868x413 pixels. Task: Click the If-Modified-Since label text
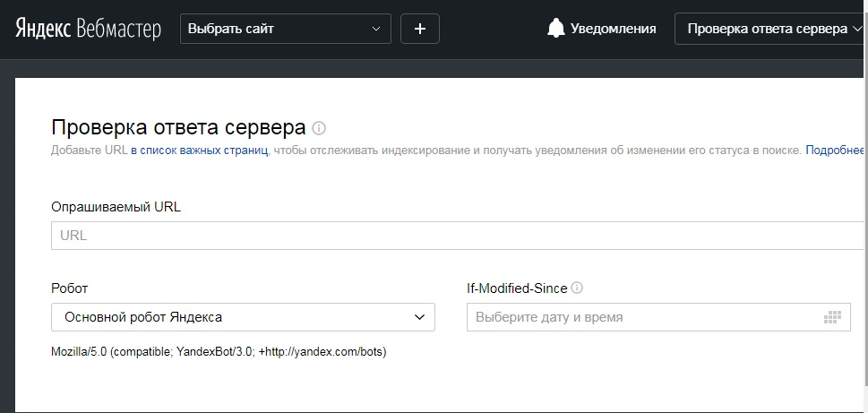[x=517, y=288]
